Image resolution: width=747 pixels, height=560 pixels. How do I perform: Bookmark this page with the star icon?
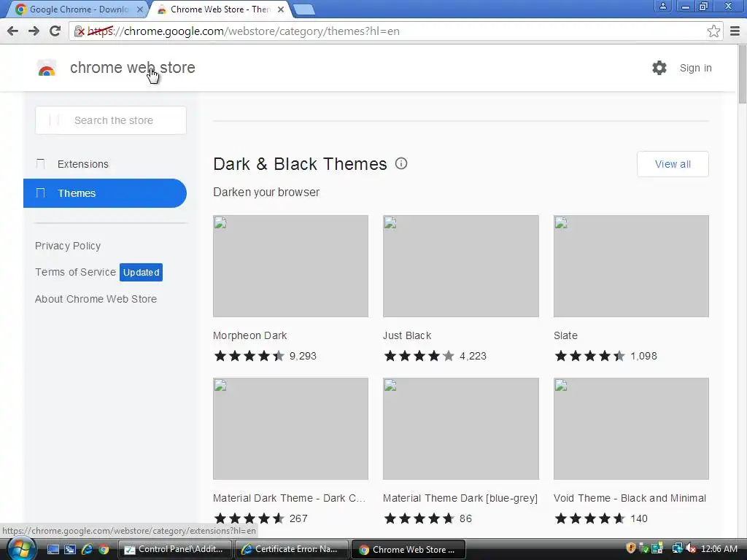713,31
